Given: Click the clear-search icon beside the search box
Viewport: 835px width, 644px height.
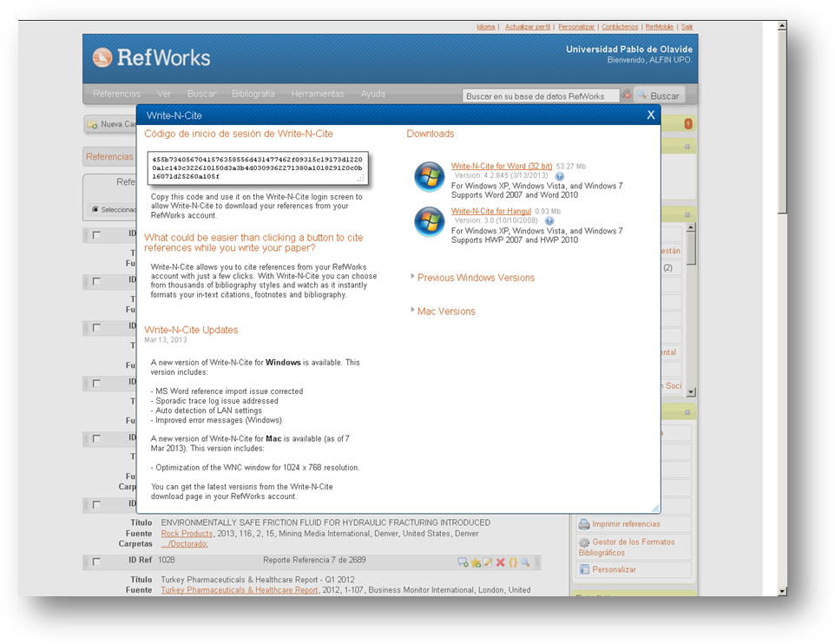Looking at the screenshot, I should coord(627,95).
